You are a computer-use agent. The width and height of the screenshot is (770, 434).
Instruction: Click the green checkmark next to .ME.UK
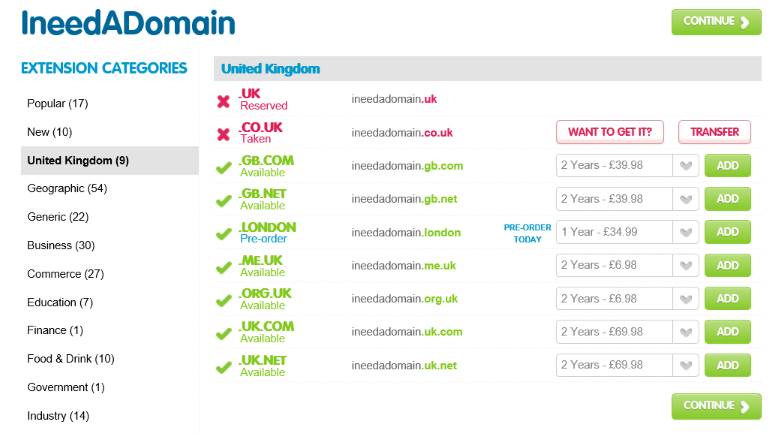click(x=224, y=267)
